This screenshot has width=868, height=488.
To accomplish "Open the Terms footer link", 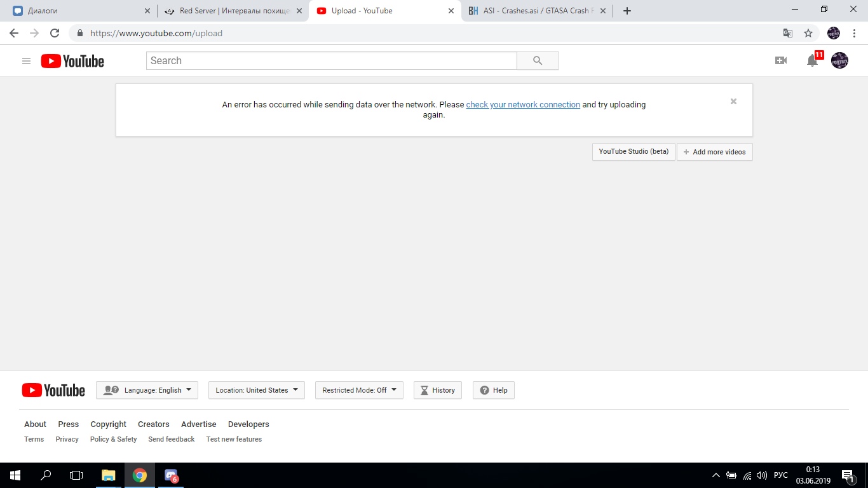I will coord(34,439).
